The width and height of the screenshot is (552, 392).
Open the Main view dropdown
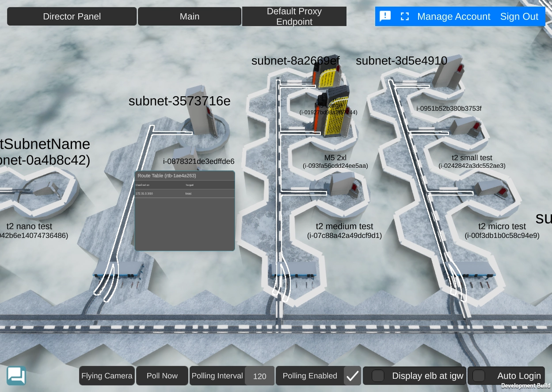click(190, 16)
